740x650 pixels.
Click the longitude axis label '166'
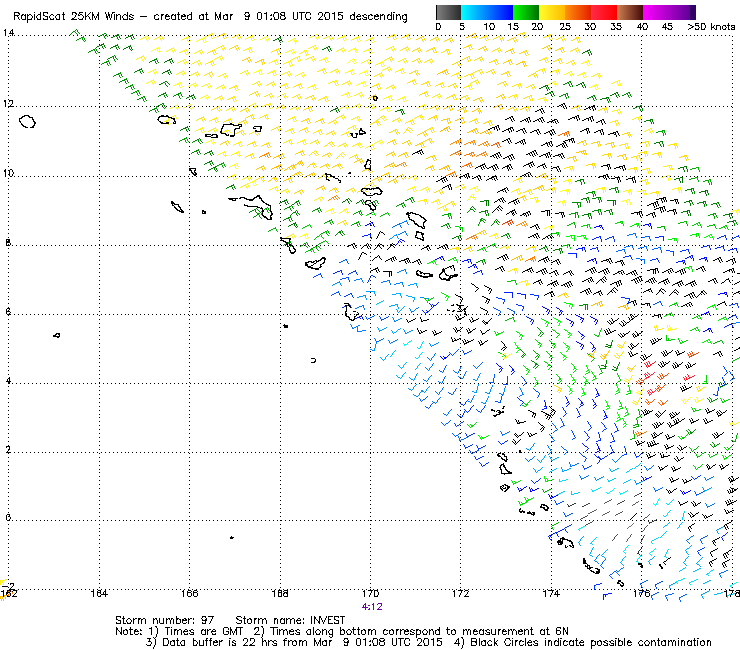click(x=190, y=593)
